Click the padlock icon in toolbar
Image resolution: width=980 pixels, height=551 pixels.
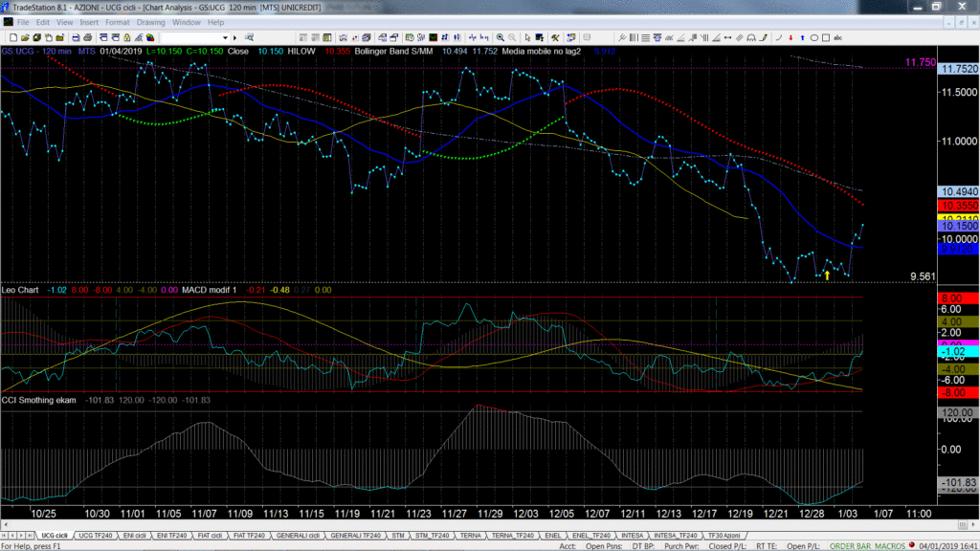[x=127, y=37]
